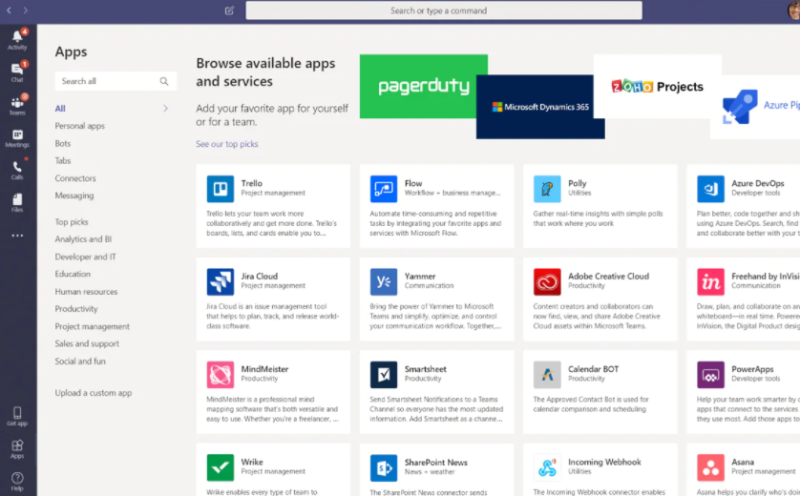The image size is (800, 496).
Task: Open the more options ellipsis in sidebar
Action: pos(17,235)
